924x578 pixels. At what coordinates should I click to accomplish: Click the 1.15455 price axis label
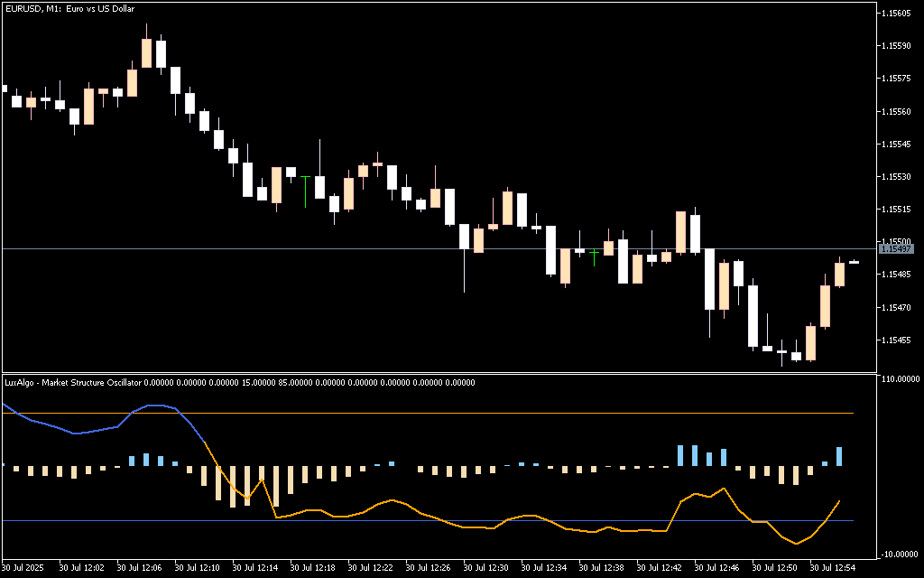pyautogui.click(x=896, y=340)
